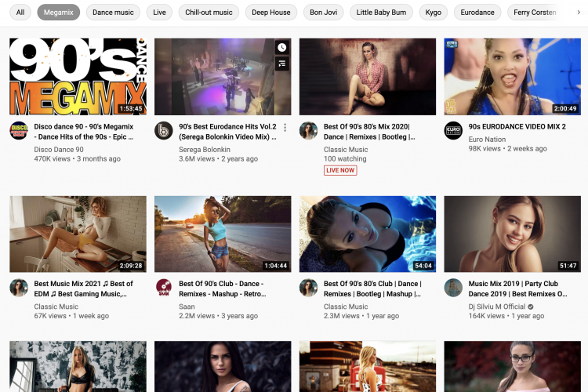
Task: Go to Disco Dance 90 channel name
Action: coord(59,149)
